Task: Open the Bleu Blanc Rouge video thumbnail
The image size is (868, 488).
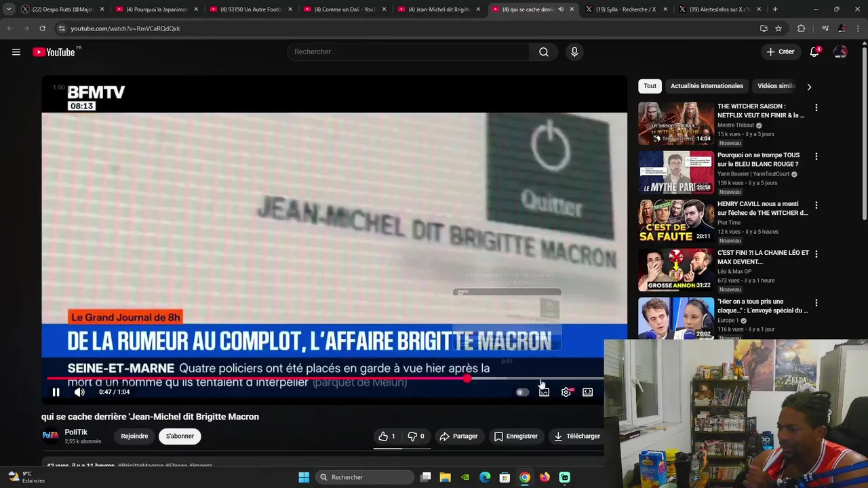Action: (x=676, y=172)
